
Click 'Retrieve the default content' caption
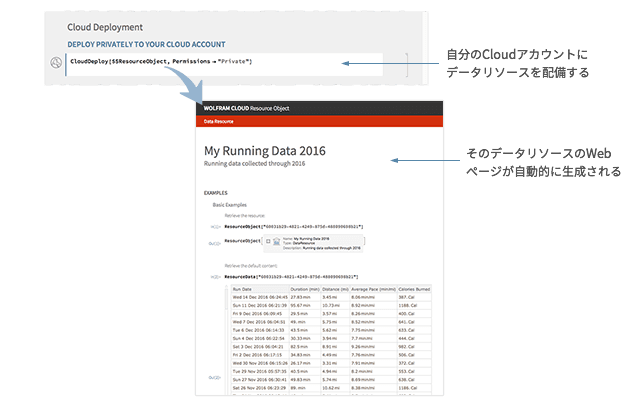(251, 266)
